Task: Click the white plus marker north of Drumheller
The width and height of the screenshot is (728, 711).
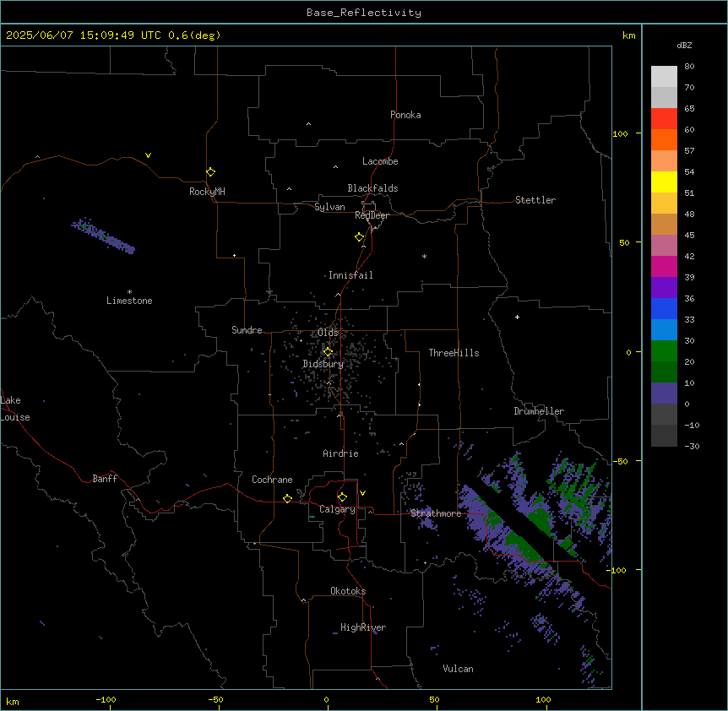Action: tap(517, 317)
